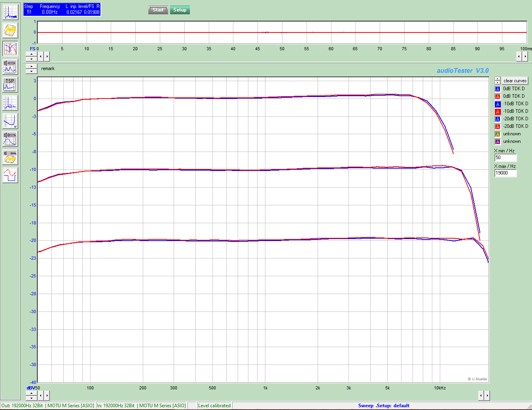Click right arrow at graph's bottom right
The image size is (532, 410).
[x=487, y=395]
